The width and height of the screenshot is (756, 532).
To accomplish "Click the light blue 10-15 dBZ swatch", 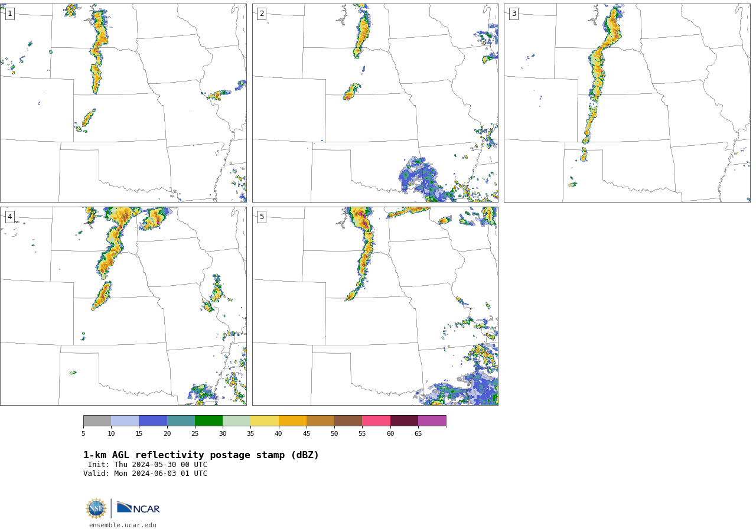I will tap(125, 421).
